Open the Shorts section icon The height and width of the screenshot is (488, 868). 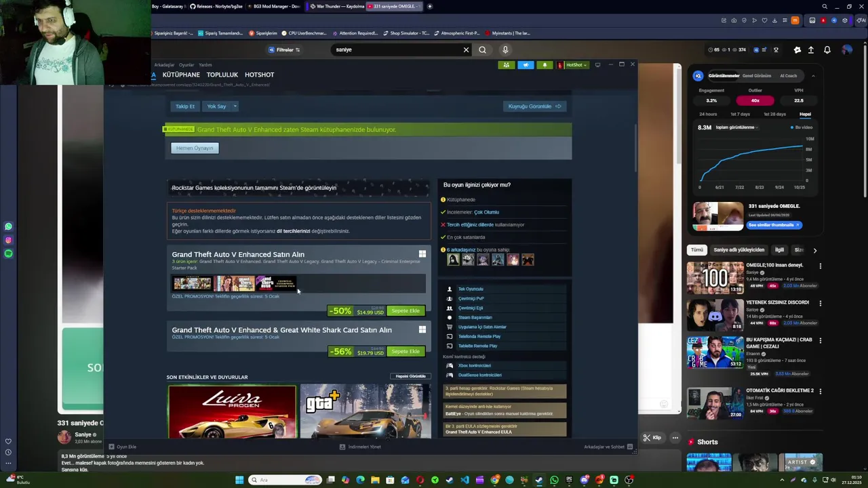[x=692, y=442]
